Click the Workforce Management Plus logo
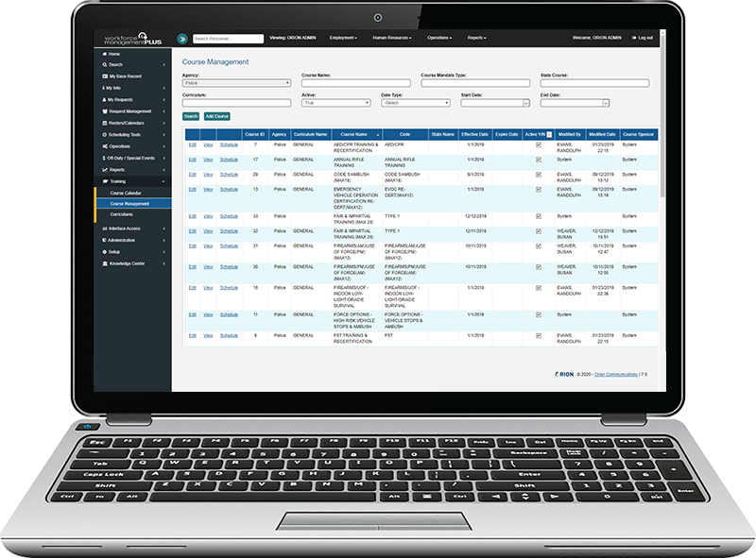Image resolution: width=756 pixels, height=558 pixels. pyautogui.click(x=132, y=38)
